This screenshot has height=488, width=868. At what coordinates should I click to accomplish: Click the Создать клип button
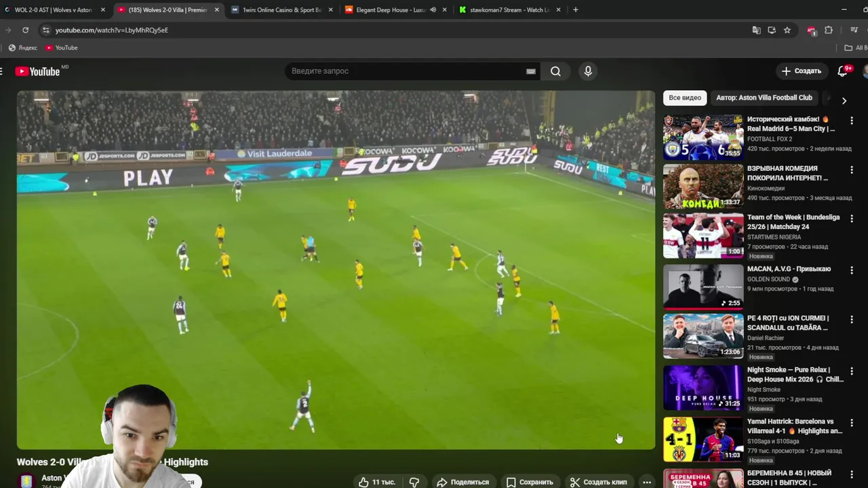tap(599, 482)
